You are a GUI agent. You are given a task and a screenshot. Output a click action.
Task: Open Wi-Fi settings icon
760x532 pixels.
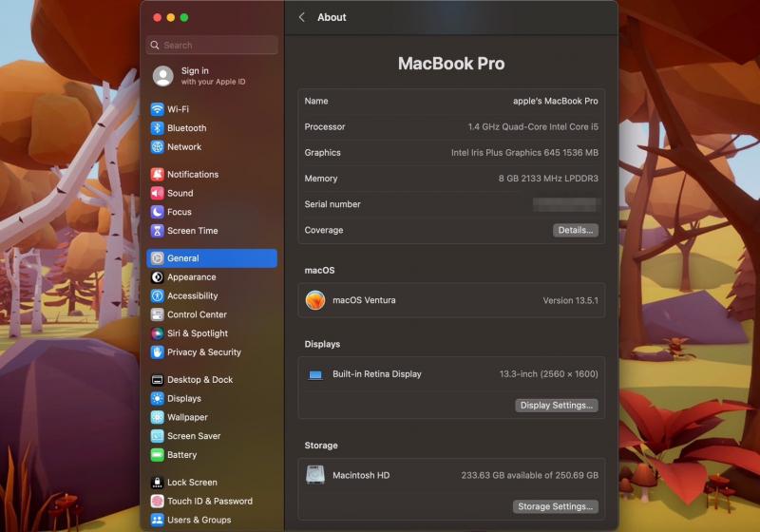click(x=157, y=109)
